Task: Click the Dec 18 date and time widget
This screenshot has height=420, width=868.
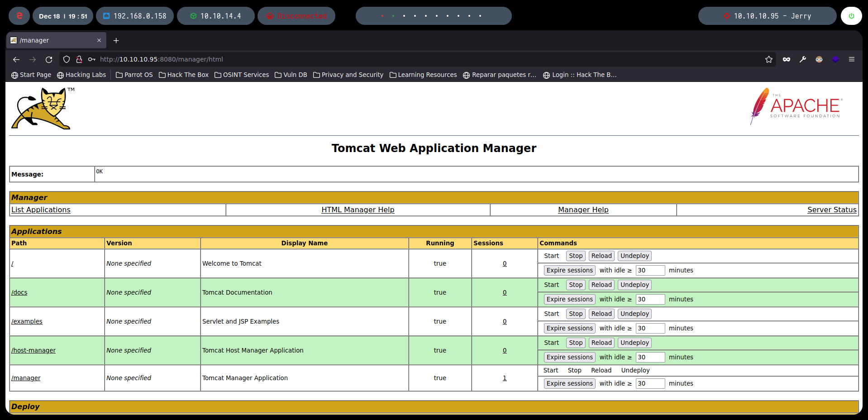Action: click(63, 16)
